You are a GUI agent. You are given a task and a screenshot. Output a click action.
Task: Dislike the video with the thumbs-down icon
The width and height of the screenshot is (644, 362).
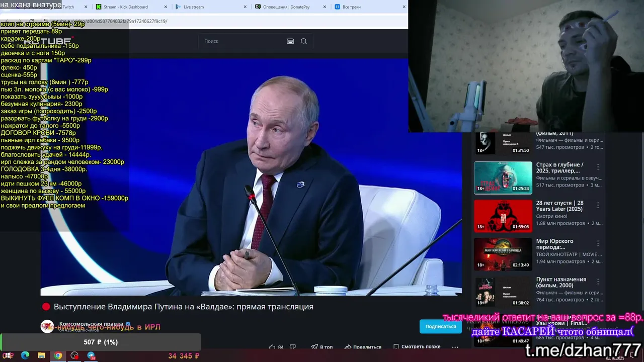[x=293, y=347]
